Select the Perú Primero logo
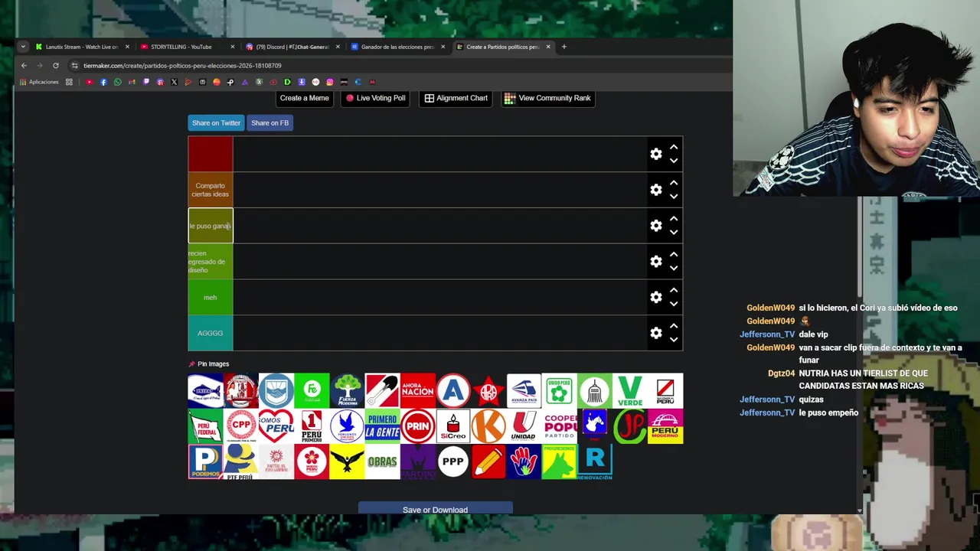Image resolution: width=980 pixels, height=551 pixels. (x=312, y=426)
